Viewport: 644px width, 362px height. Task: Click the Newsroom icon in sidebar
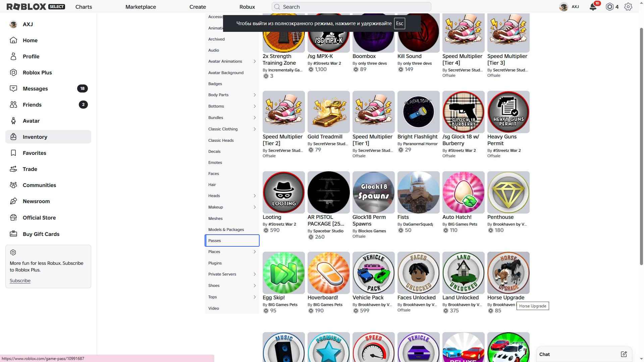13,201
